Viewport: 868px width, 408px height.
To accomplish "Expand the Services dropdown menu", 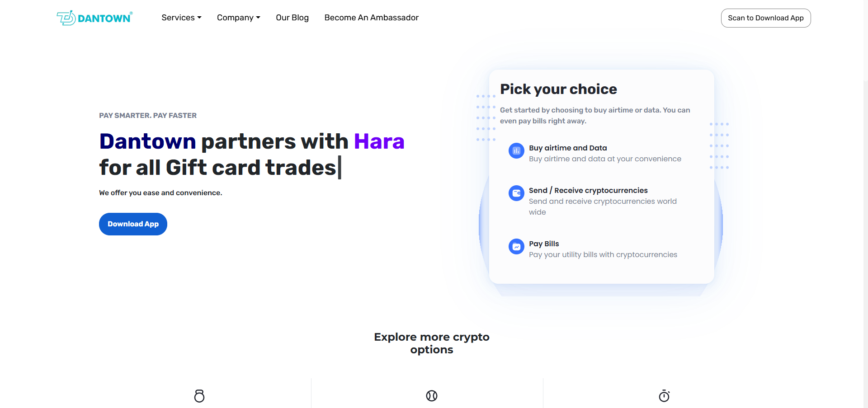I will point(181,18).
